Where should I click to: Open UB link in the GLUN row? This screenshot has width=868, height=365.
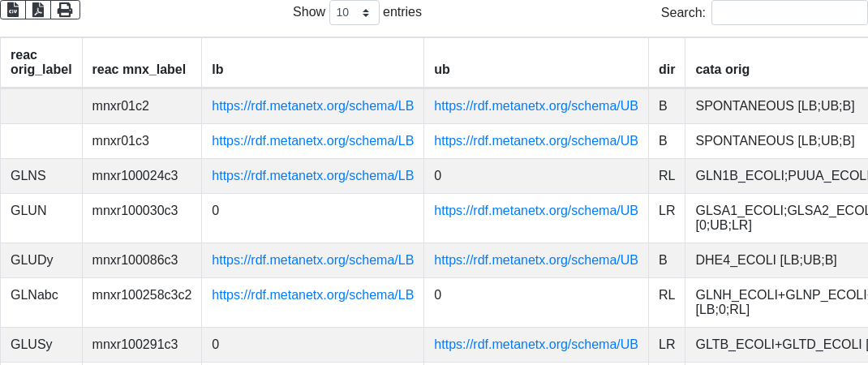pos(536,210)
